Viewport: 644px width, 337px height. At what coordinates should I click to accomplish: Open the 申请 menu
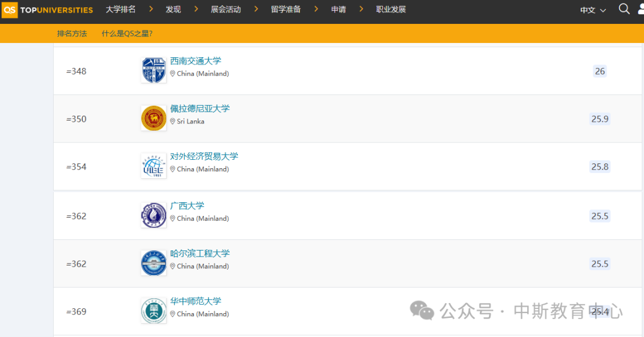(x=339, y=9)
